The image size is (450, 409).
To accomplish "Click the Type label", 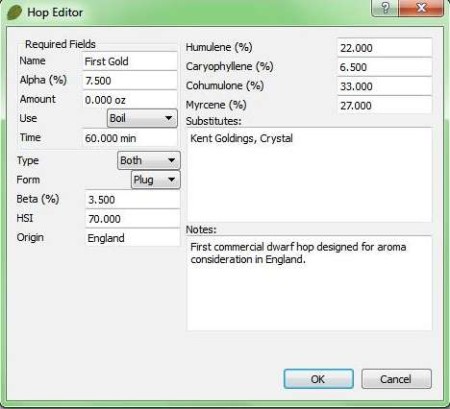I will (28, 161).
